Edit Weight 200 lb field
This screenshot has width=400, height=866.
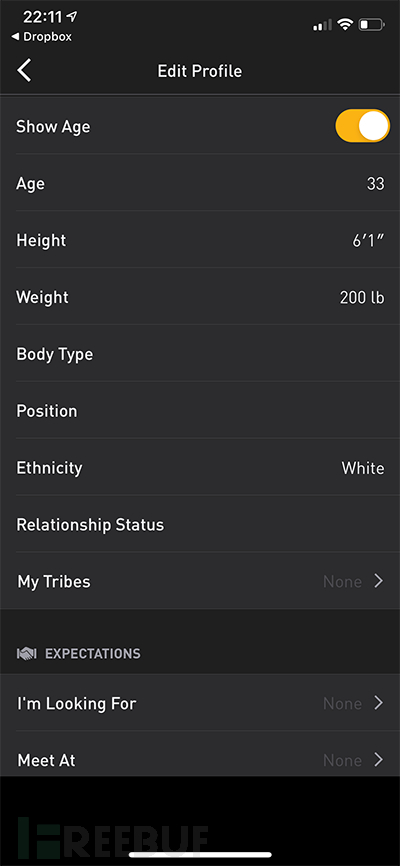[x=362, y=298]
